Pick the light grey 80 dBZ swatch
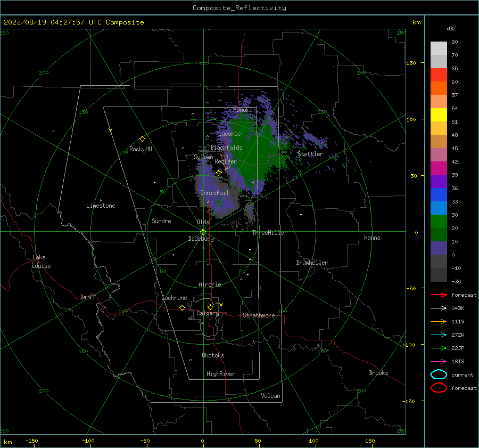The height and width of the screenshot is (448, 479). coord(439,48)
